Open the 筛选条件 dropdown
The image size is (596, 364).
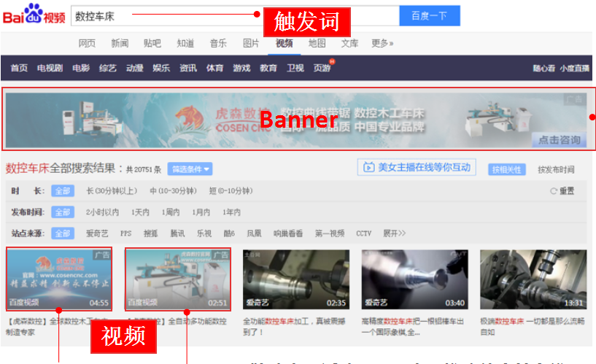pyautogui.click(x=190, y=169)
